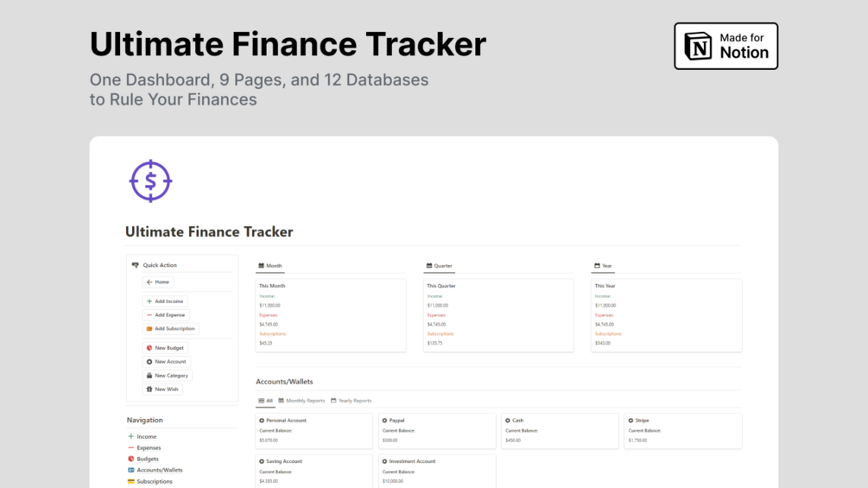Click the Made for Notion badge

(x=725, y=46)
